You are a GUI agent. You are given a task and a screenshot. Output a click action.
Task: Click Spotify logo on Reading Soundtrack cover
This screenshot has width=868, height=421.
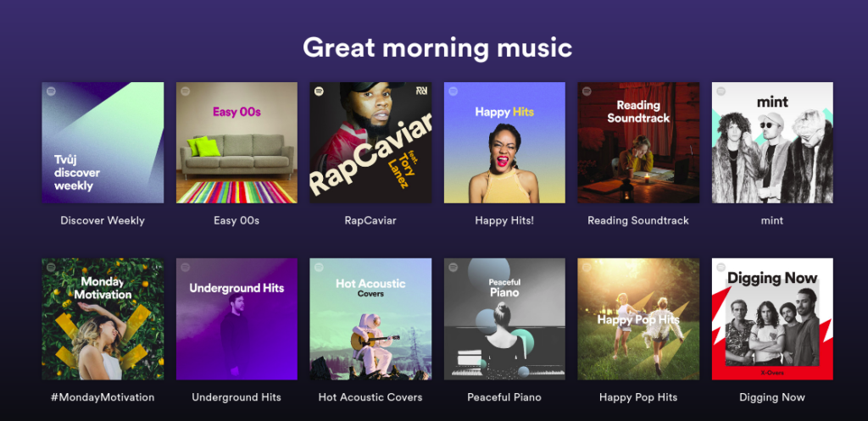pos(587,91)
